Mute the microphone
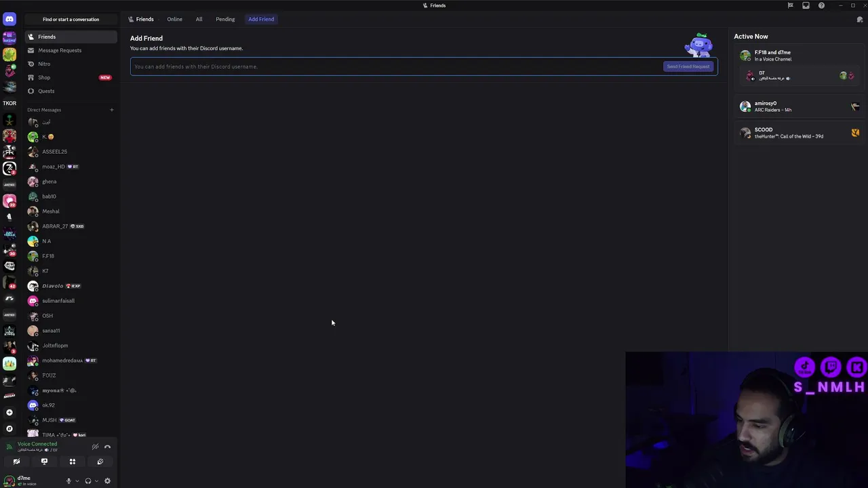 point(68,481)
